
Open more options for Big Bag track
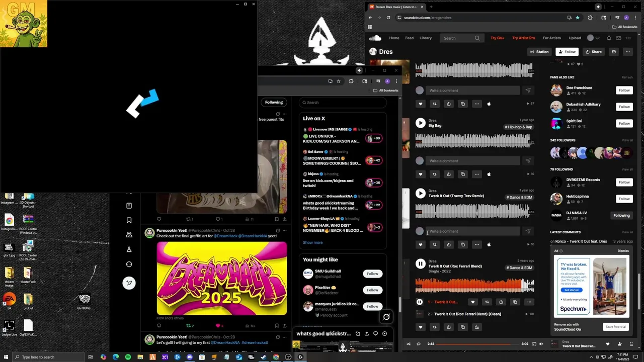point(477,174)
